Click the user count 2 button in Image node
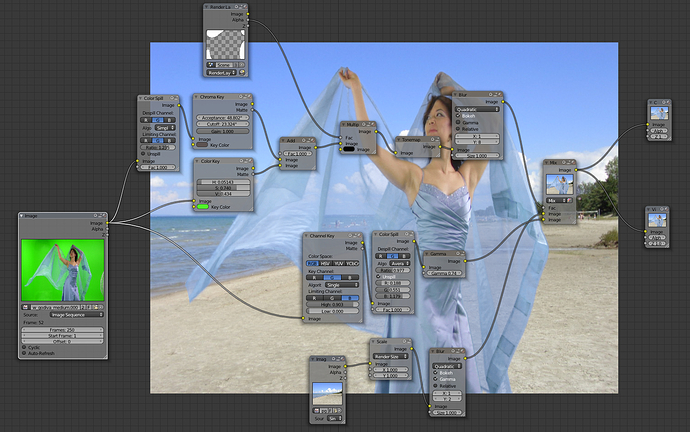 (84, 307)
